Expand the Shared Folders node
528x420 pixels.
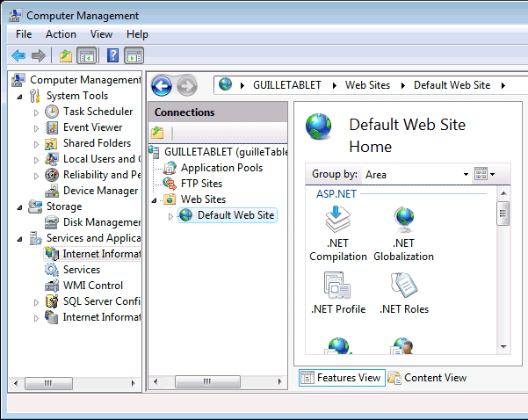coord(36,144)
